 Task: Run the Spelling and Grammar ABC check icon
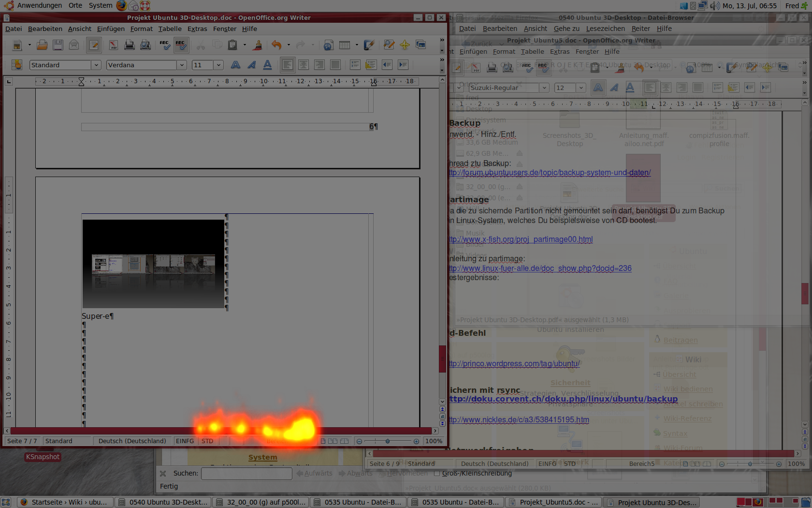[165, 45]
